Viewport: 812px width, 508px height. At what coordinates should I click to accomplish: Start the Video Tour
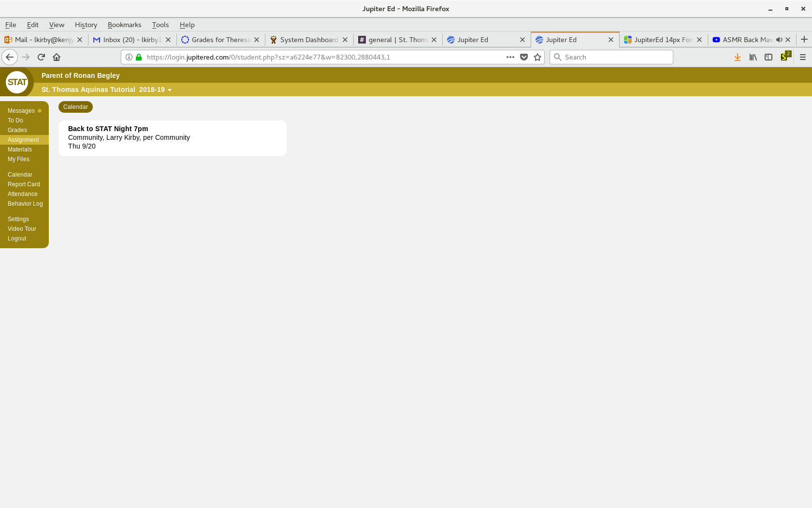22,229
